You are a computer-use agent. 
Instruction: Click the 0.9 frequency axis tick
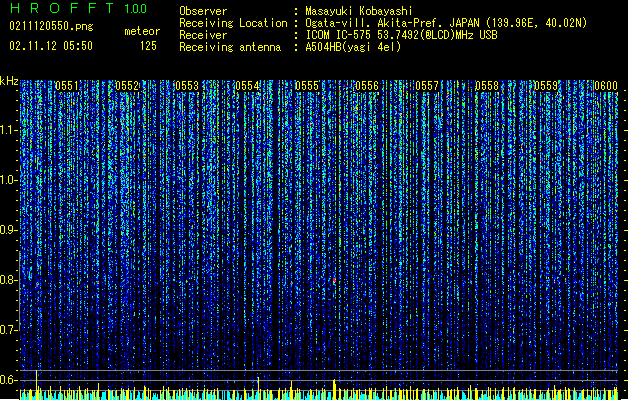(x=9, y=230)
